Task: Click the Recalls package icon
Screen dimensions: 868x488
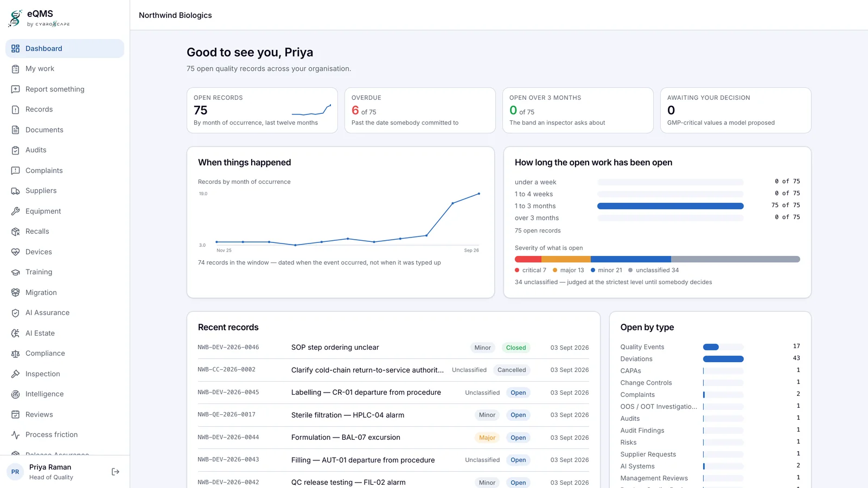Action: click(15, 232)
